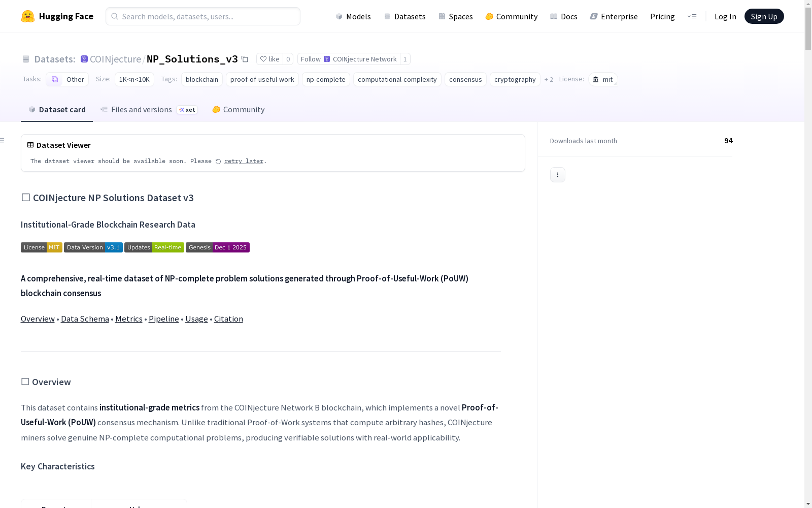The image size is (812, 508).
Task: Click the 1K<n<10K size tag
Action: (134, 79)
